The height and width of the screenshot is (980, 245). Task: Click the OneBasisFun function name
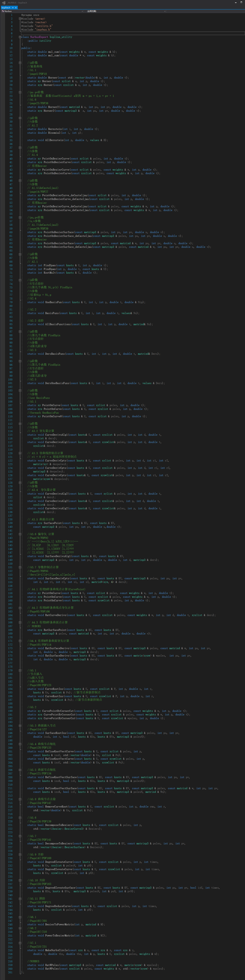[54, 302]
